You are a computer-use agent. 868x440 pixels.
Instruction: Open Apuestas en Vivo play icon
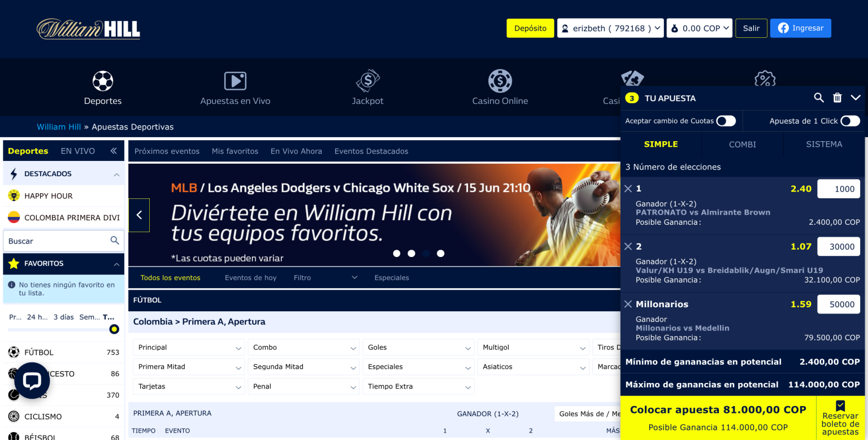pos(235,81)
